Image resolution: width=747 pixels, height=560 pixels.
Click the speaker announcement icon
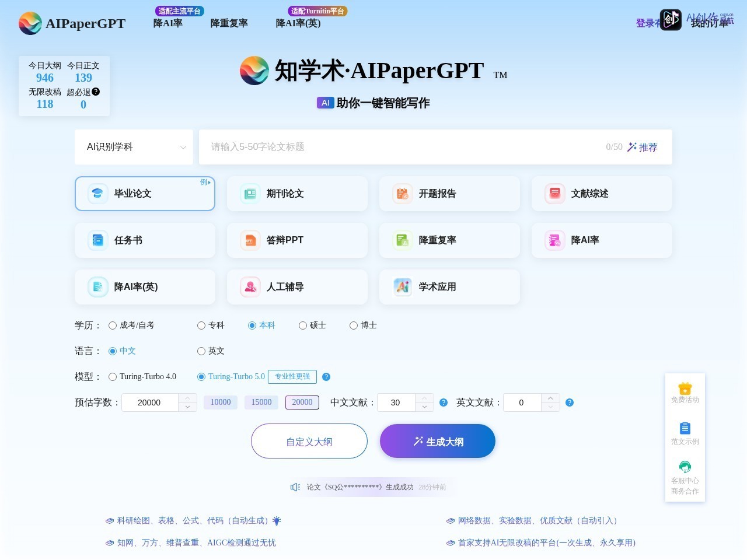coord(295,487)
